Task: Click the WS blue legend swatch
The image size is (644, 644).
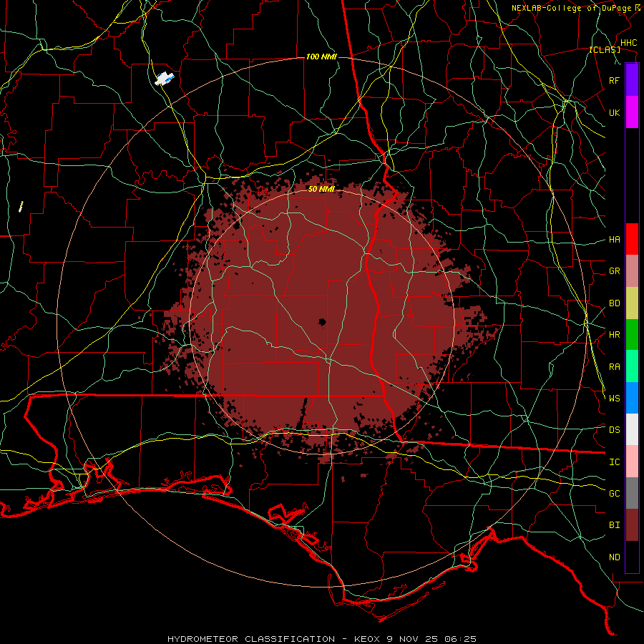Action: pyautogui.click(x=632, y=398)
